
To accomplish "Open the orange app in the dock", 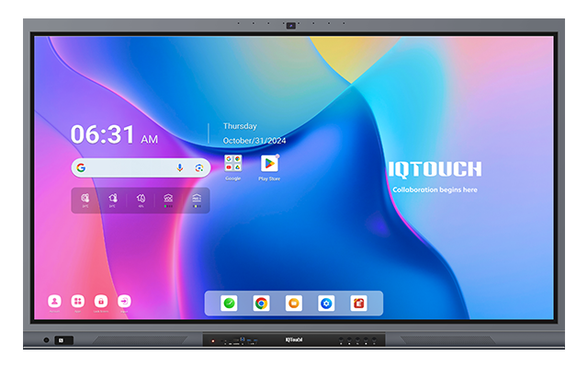I will click(x=294, y=303).
